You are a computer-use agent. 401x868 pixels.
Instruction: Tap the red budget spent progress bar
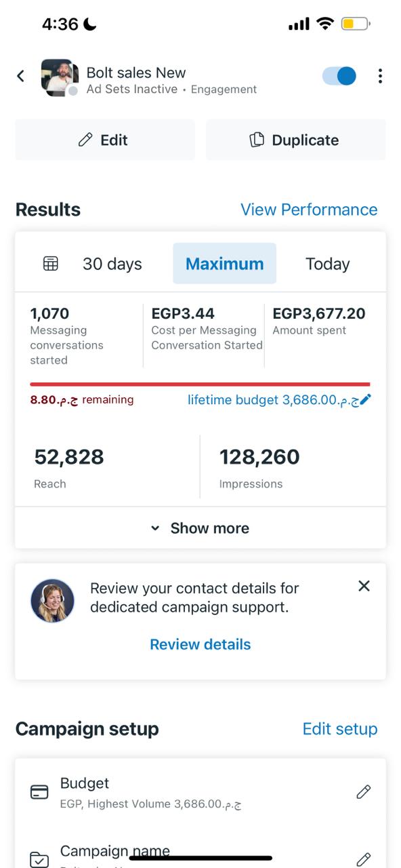tap(200, 384)
